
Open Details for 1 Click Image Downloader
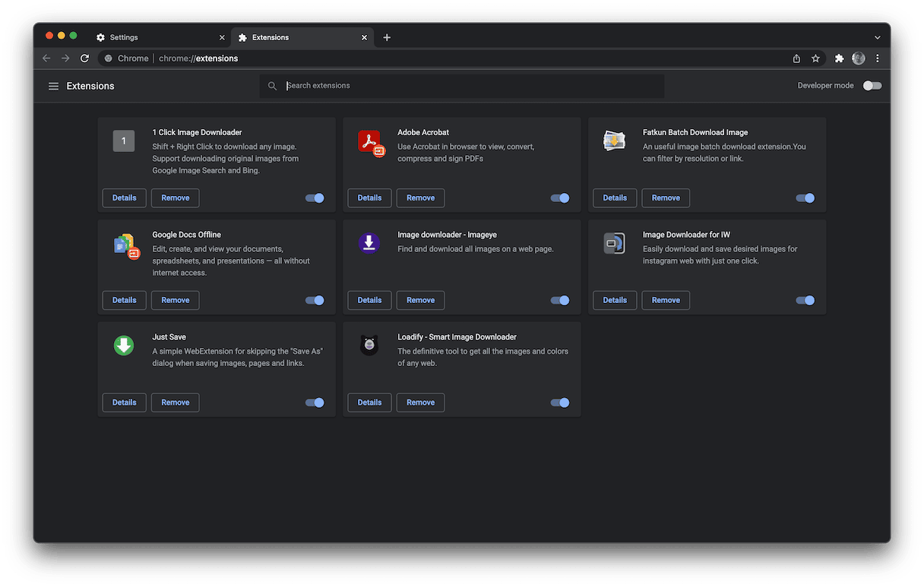pos(125,198)
